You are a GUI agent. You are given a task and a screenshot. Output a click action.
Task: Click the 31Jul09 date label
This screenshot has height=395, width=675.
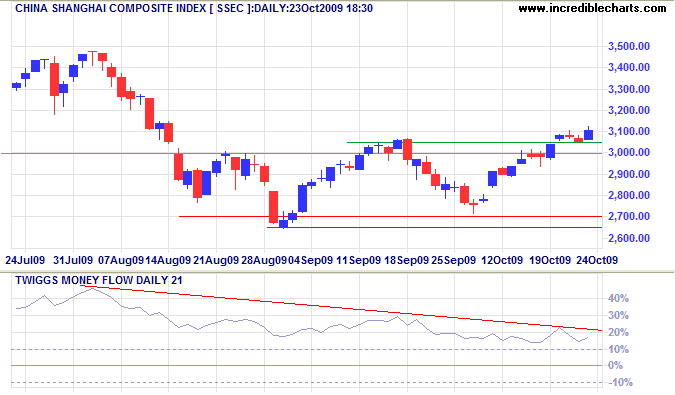[x=73, y=260]
